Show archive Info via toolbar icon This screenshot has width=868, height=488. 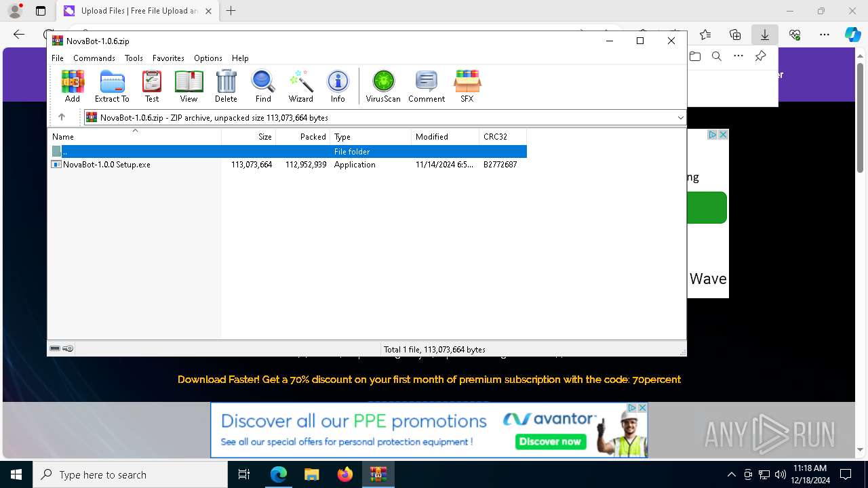(x=338, y=86)
